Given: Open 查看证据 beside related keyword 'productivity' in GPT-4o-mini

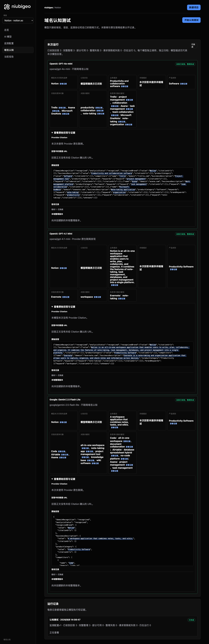Looking at the screenshot, I should (x=99, y=108).
